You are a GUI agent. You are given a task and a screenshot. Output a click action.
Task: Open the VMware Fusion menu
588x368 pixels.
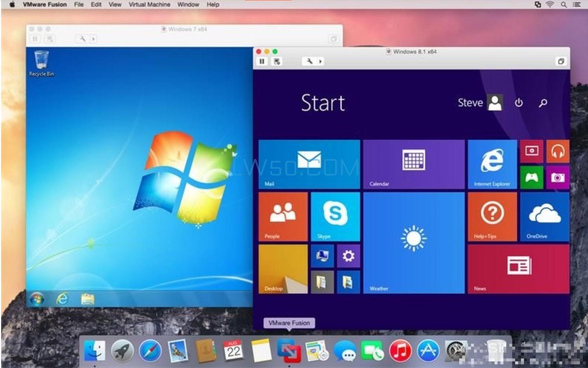pyautogui.click(x=45, y=4)
